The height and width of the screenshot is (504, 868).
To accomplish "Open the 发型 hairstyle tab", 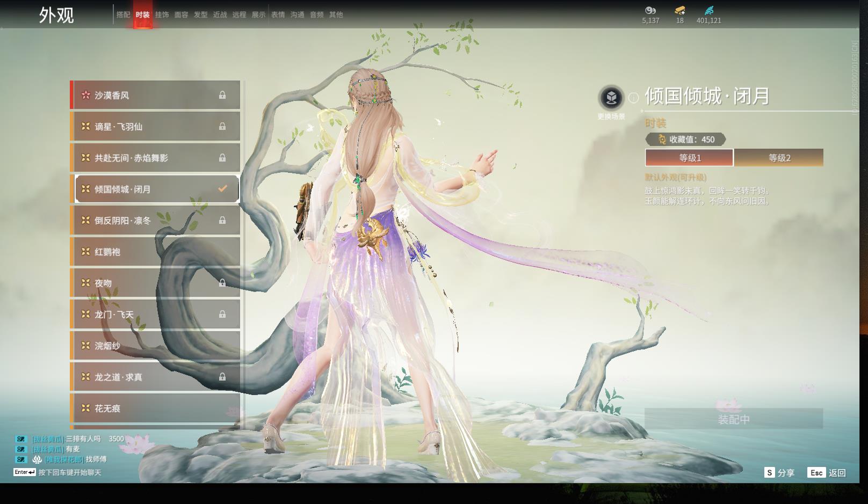I will 200,14.
